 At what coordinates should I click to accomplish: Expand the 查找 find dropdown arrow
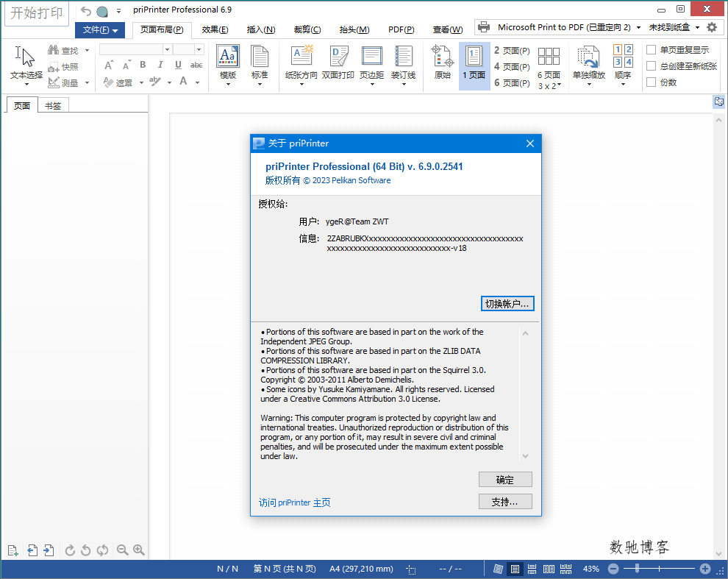tap(87, 50)
